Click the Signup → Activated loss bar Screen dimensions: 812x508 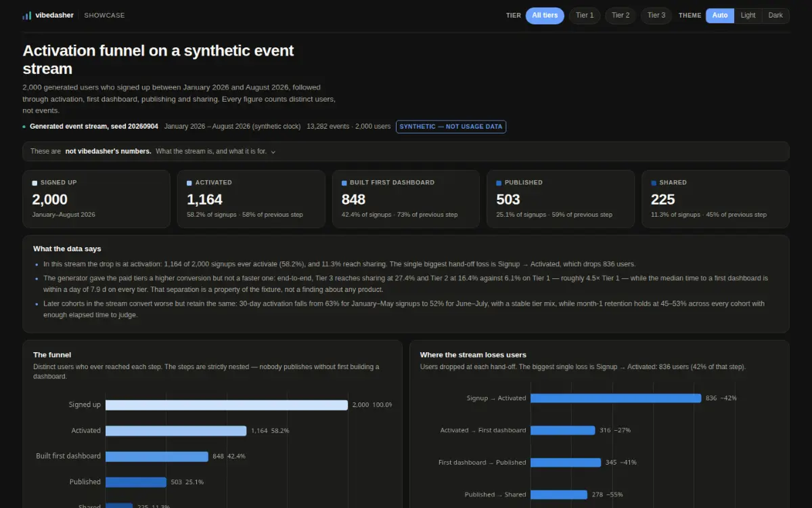pyautogui.click(x=616, y=398)
